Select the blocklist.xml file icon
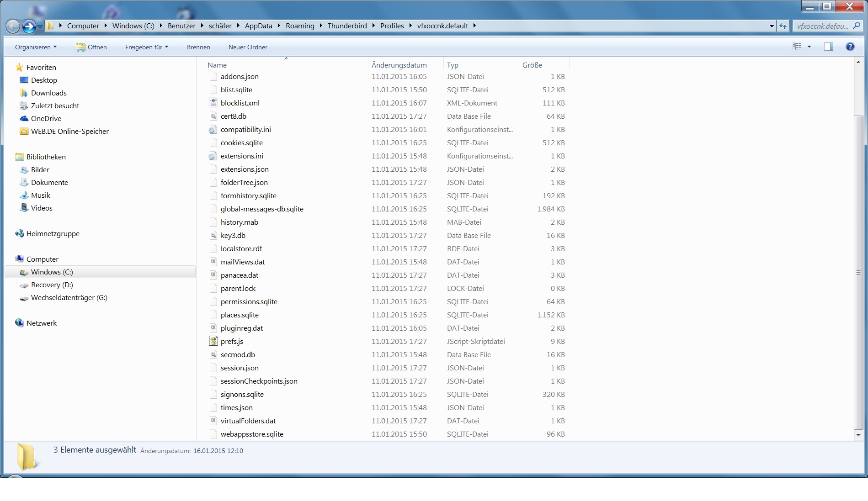 [213, 103]
